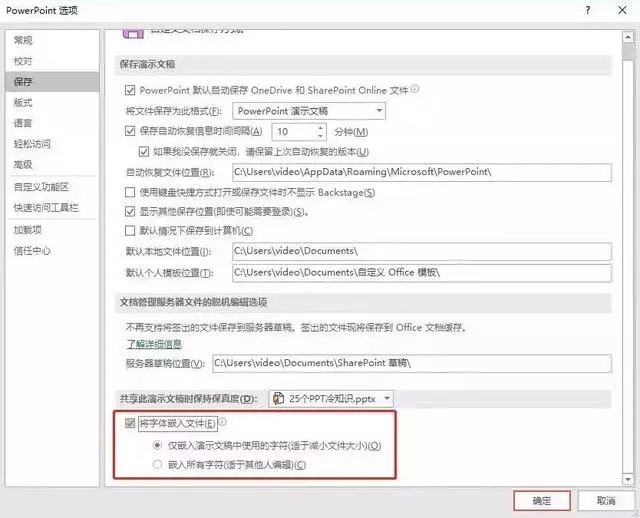Open the 校对 options category

click(23, 61)
